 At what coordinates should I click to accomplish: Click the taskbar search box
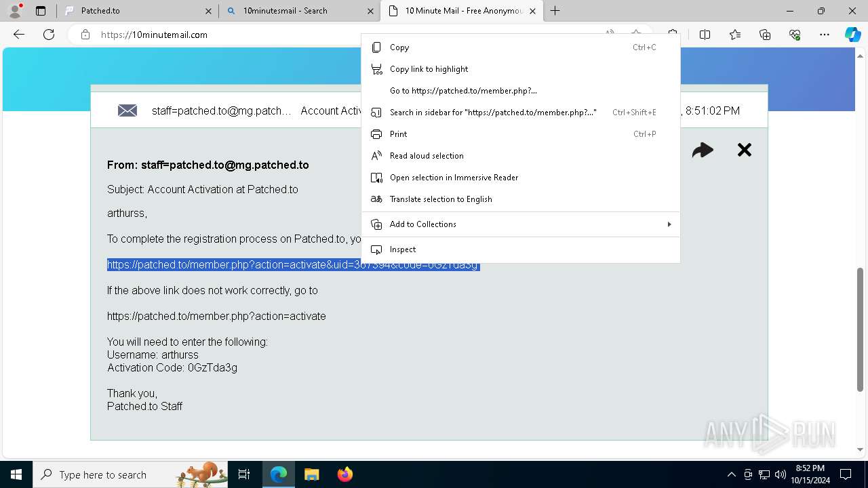130,474
